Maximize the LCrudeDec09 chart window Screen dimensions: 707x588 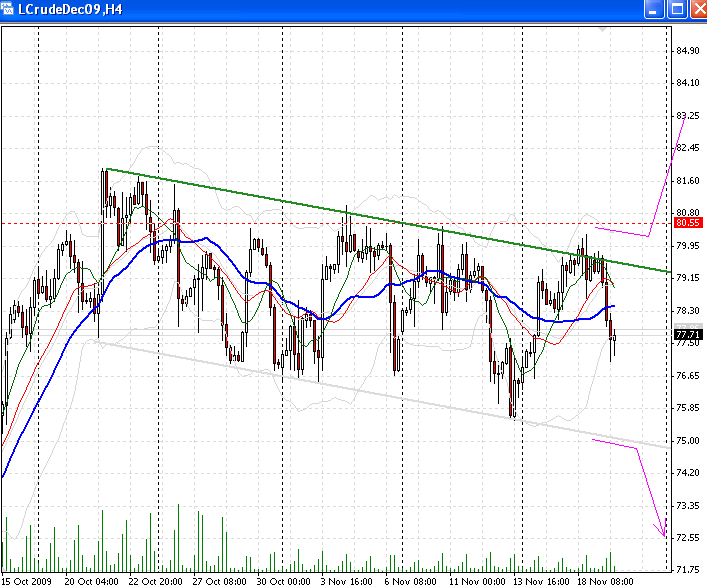(677, 9)
